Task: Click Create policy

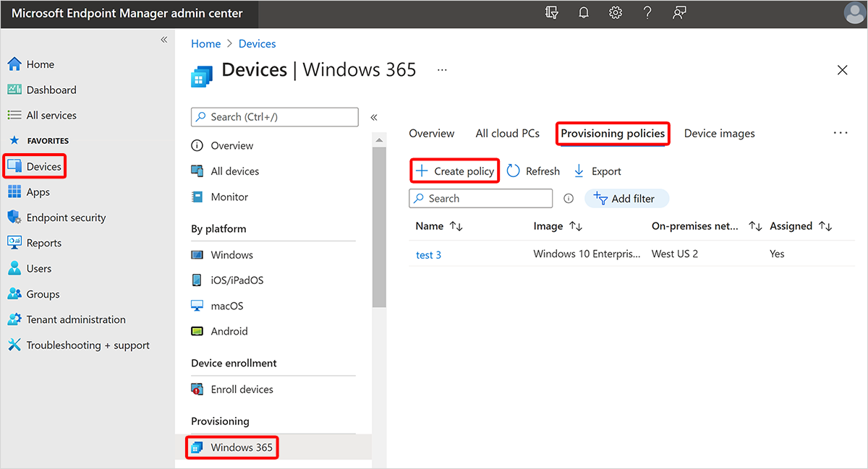Action: pyautogui.click(x=455, y=171)
